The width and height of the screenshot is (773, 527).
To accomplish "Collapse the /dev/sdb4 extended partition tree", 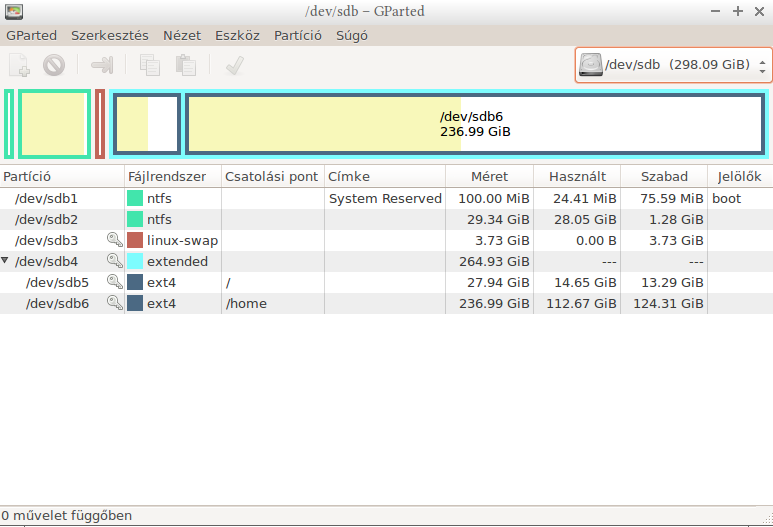I will [x=5, y=260].
